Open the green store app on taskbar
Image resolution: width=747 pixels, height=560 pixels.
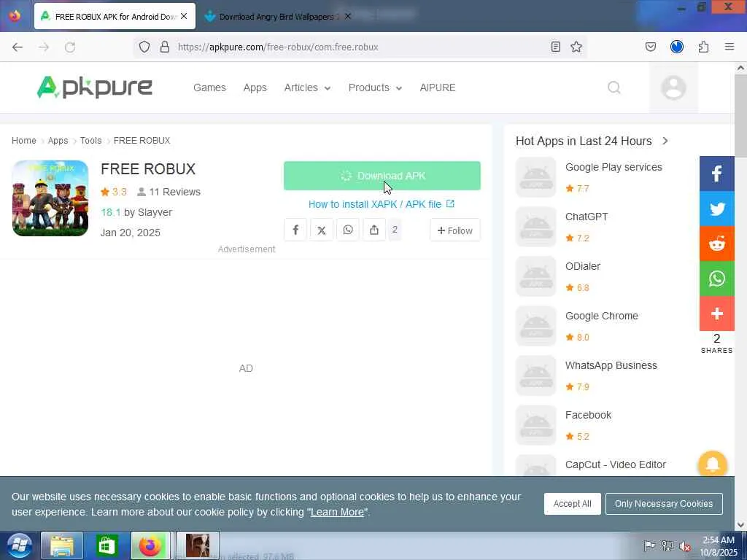(x=107, y=545)
